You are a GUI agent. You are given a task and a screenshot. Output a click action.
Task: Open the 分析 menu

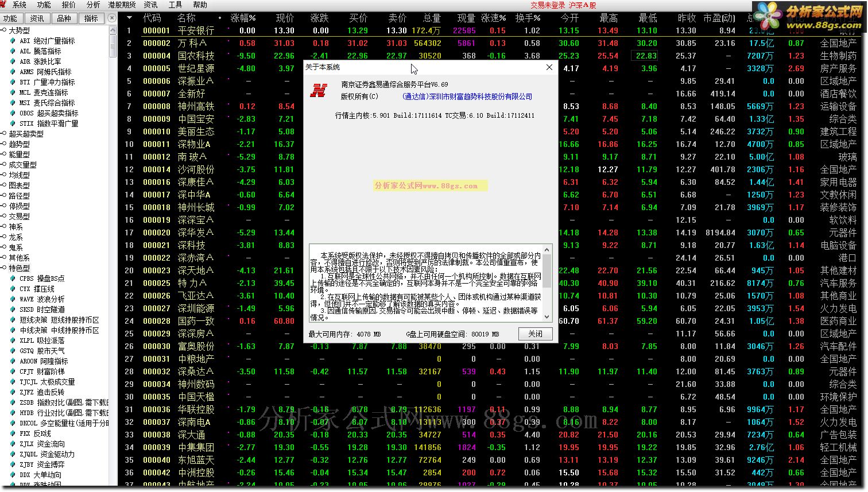(93, 5)
